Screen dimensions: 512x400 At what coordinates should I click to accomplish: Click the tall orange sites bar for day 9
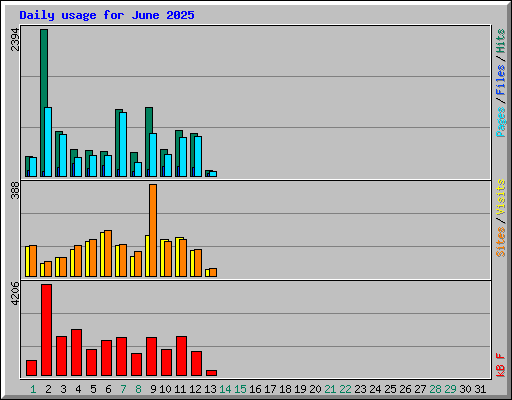[x=153, y=230]
